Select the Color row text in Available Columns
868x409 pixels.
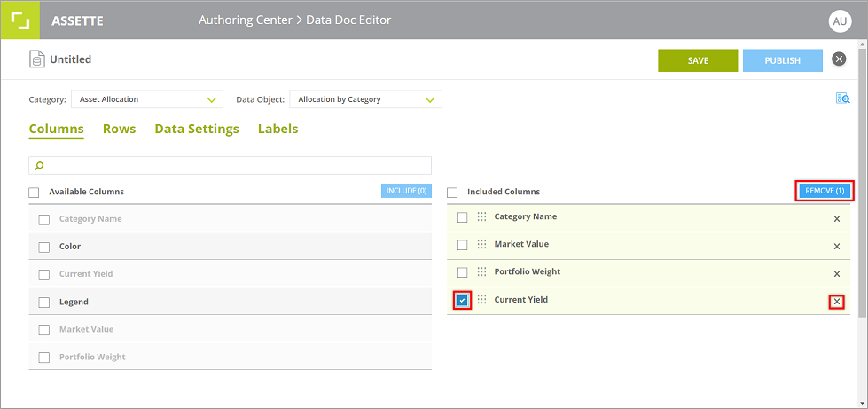[x=70, y=246]
